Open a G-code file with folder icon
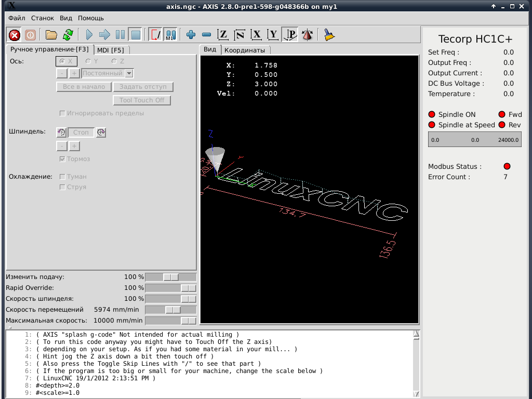The width and height of the screenshot is (532, 399). click(x=51, y=35)
